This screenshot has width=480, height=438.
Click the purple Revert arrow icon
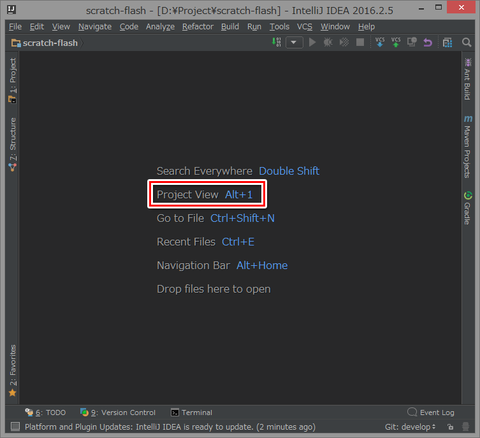tap(428, 43)
